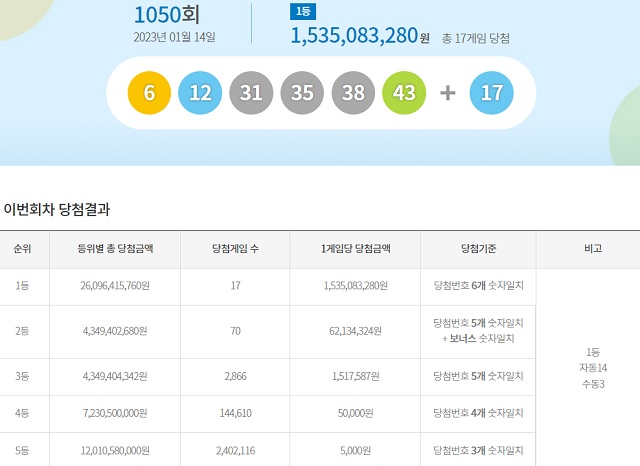Image resolution: width=640 pixels, height=466 pixels.
Task: Click the 등위별 총 당첨금액 column header
Action: pyautogui.click(x=115, y=249)
